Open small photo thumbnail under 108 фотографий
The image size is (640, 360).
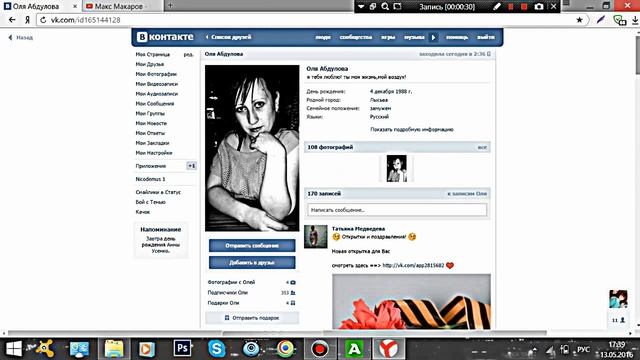(396, 168)
